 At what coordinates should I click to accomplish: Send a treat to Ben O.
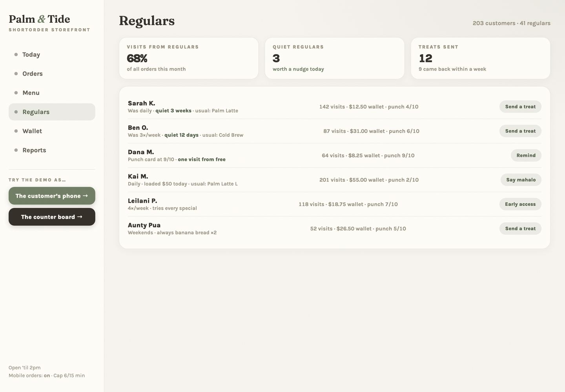click(520, 131)
